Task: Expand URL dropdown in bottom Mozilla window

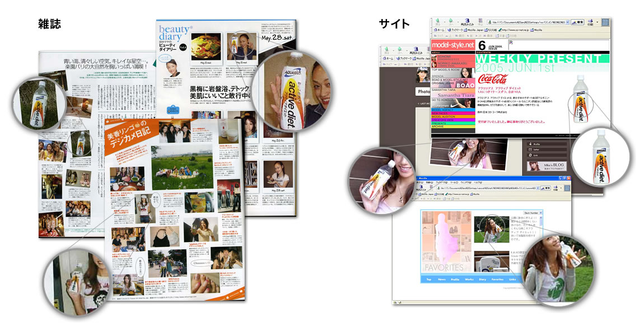Action: coord(538,188)
